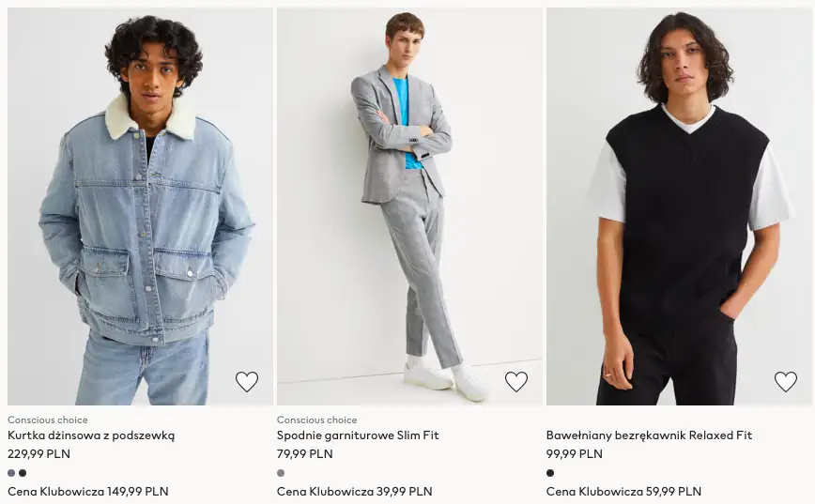Click 'Conscious choice' label above denim jacket

(48, 420)
